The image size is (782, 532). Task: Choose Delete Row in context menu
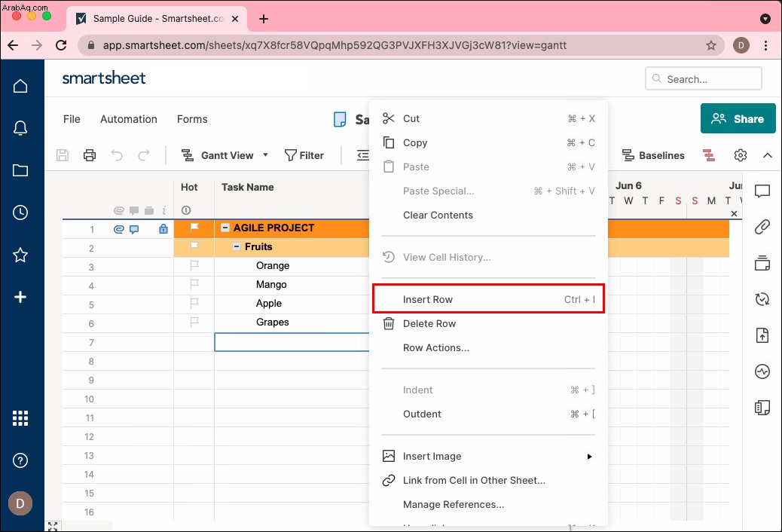tap(488, 323)
